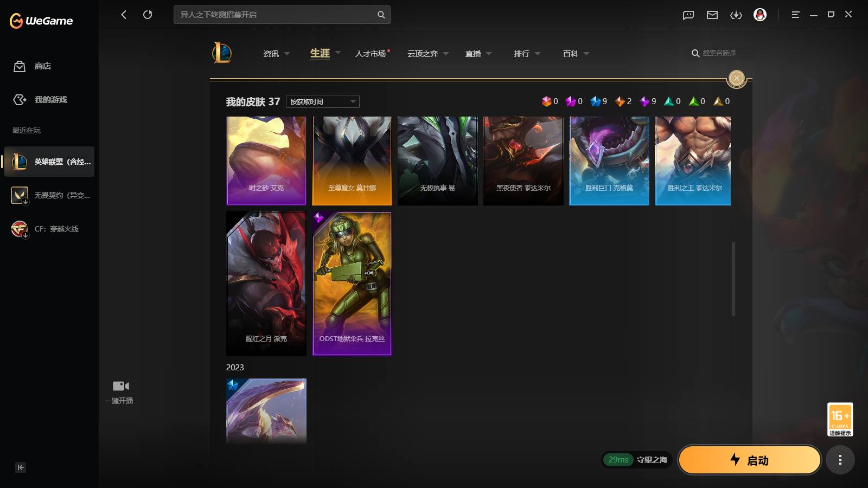Viewport: 868px width, 488px height.
Task: Open the 时之砂 艾克 skin card
Action: (266, 160)
